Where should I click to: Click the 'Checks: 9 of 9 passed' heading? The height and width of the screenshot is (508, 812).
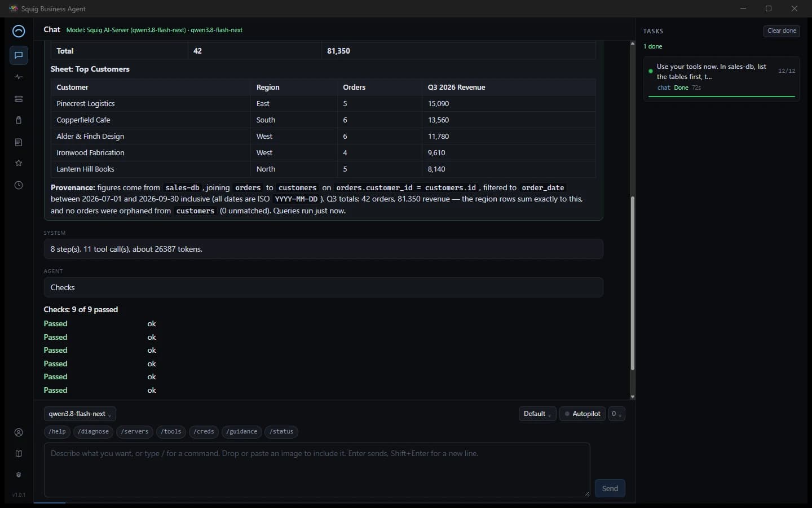click(81, 310)
